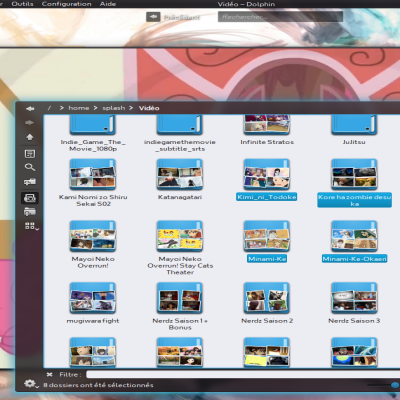400x400 pixels.
Task: Open the Aide menu
Action: click(108, 4)
